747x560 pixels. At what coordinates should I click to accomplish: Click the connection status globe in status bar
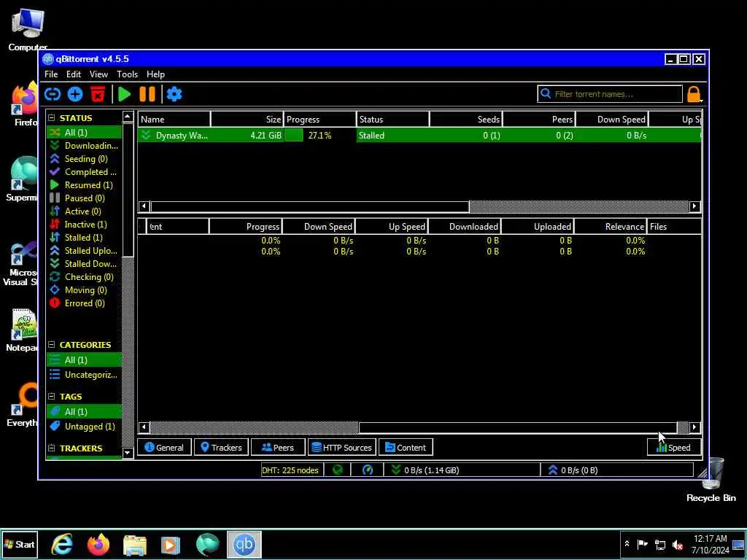pyautogui.click(x=338, y=470)
